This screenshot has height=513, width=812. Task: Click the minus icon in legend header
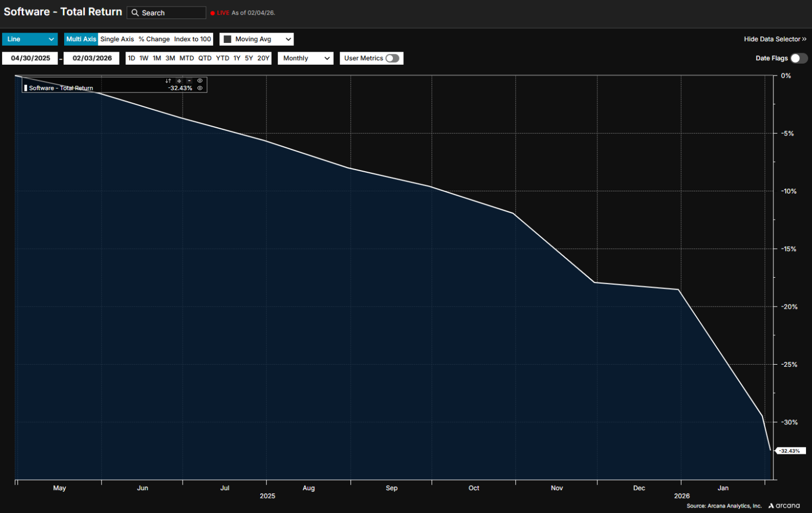click(189, 81)
